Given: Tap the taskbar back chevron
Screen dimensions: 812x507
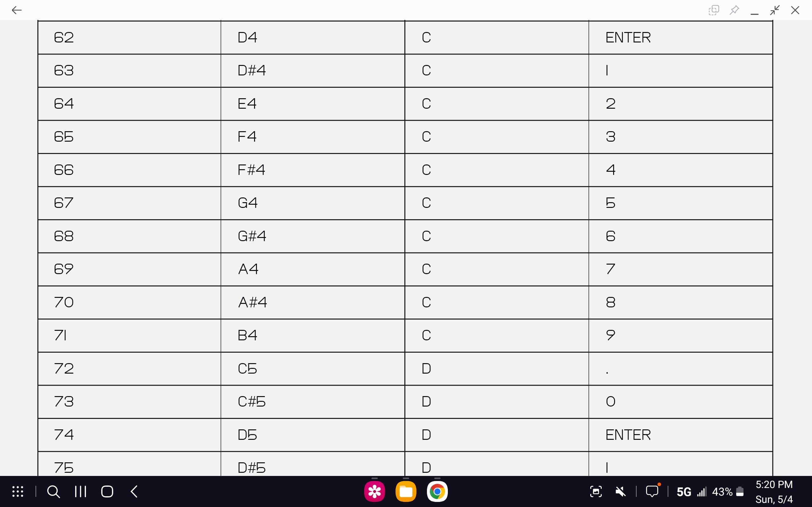Looking at the screenshot, I should coord(134,491).
